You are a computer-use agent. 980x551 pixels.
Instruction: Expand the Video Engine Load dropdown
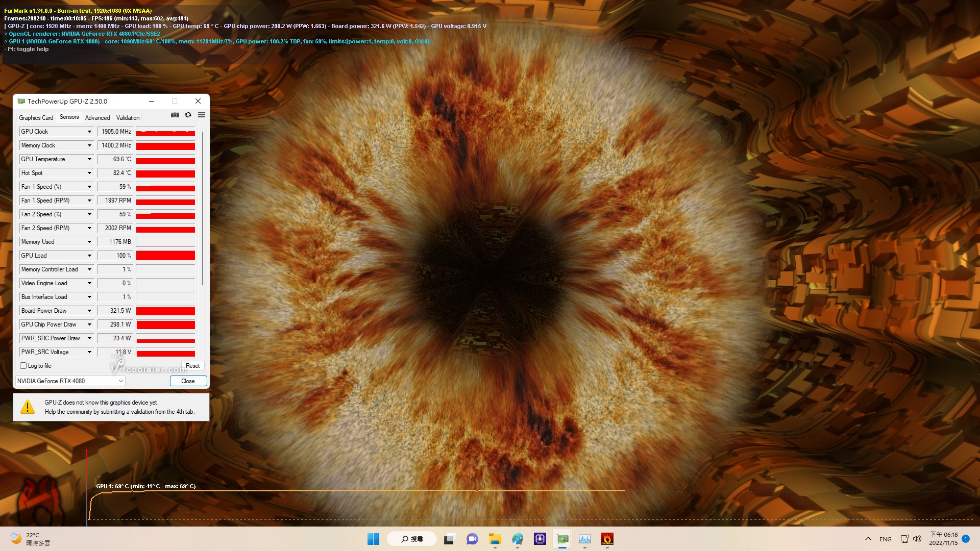coord(89,283)
